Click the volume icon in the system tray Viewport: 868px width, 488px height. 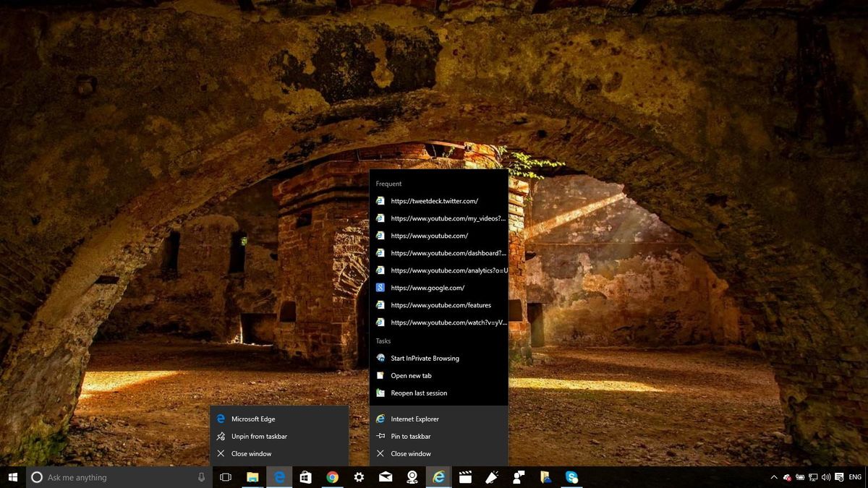pyautogui.click(x=825, y=477)
